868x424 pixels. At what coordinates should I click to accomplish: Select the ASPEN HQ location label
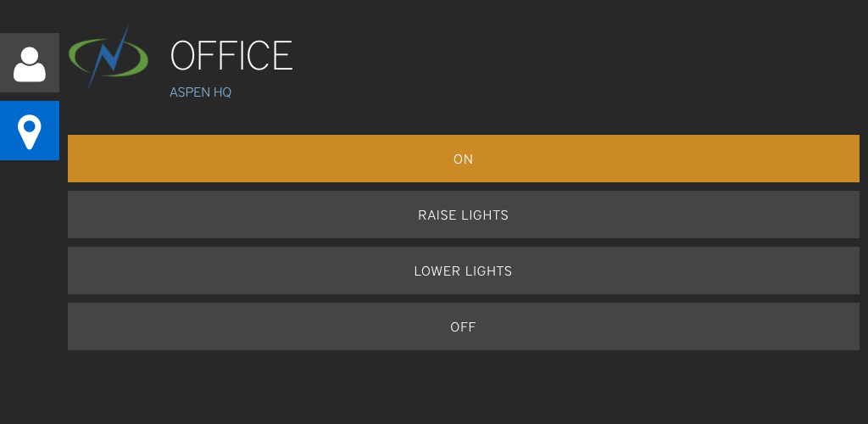200,92
